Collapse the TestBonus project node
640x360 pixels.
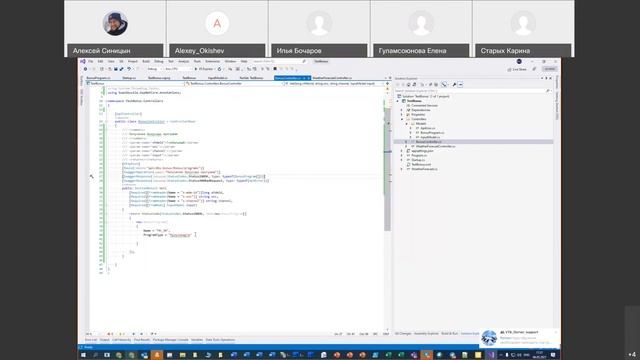click(x=398, y=101)
